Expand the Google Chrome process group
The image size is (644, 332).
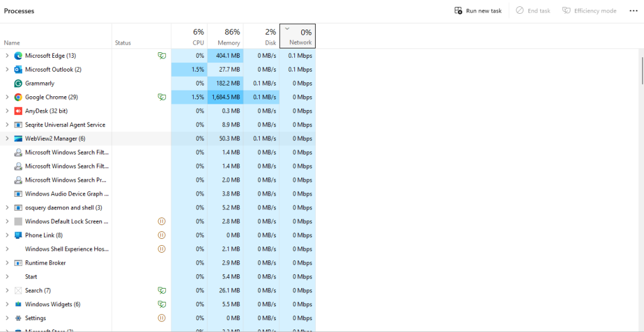point(6,97)
